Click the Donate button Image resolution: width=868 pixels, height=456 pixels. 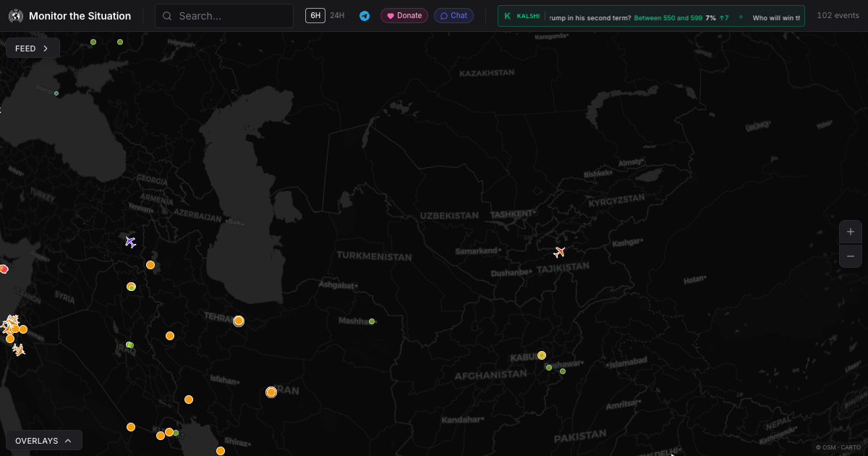[x=404, y=16]
